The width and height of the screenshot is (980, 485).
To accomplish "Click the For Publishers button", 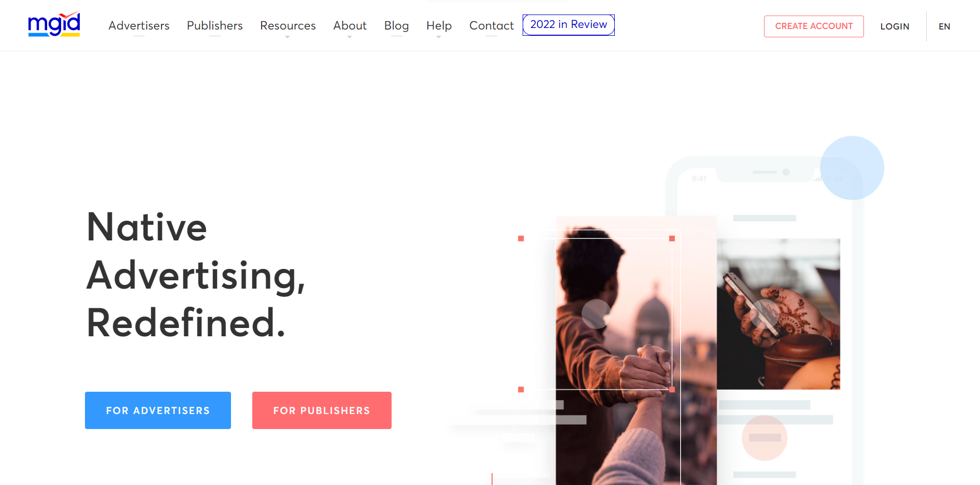I will coord(322,410).
